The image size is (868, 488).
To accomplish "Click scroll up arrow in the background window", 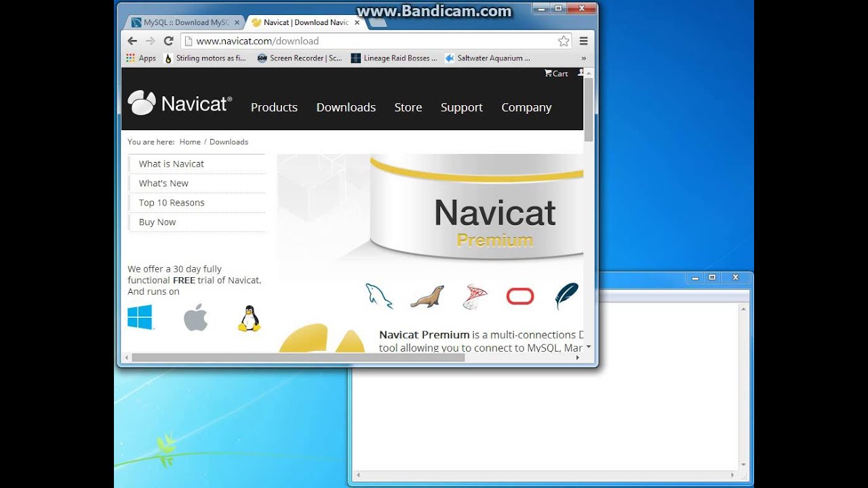I will point(743,309).
